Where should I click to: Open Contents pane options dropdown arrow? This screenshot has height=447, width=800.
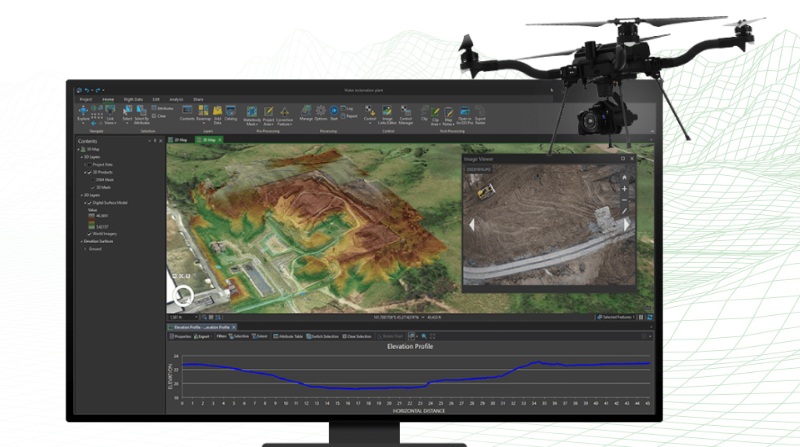coord(149,141)
